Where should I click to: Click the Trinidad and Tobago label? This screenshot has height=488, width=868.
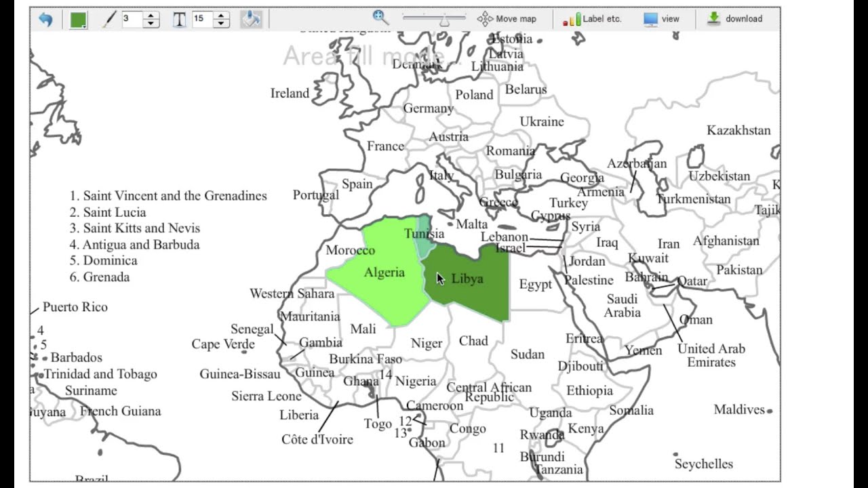(100, 374)
